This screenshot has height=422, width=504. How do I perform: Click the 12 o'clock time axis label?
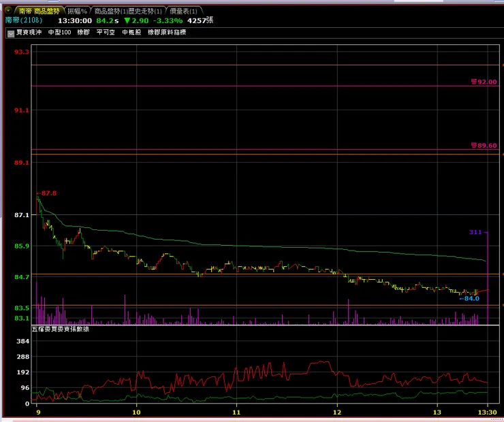337,412
